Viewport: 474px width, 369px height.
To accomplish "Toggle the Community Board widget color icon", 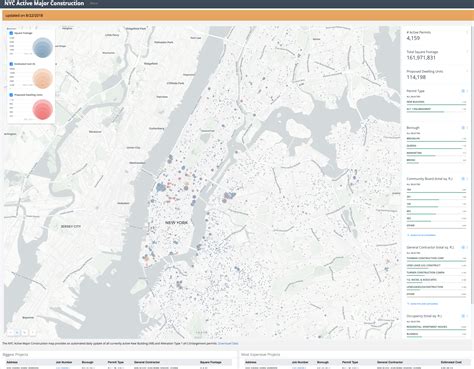I will pyautogui.click(x=463, y=179).
